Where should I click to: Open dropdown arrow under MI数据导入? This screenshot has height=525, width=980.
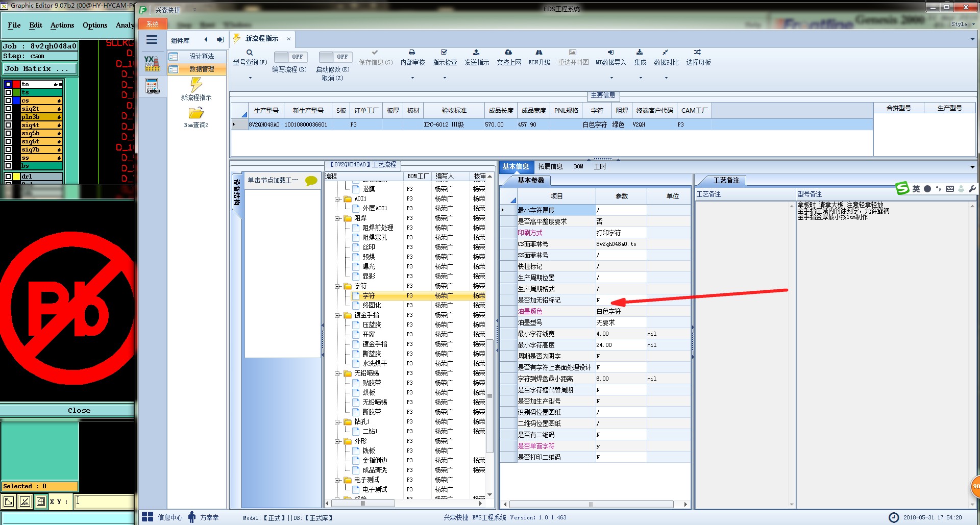611,78
